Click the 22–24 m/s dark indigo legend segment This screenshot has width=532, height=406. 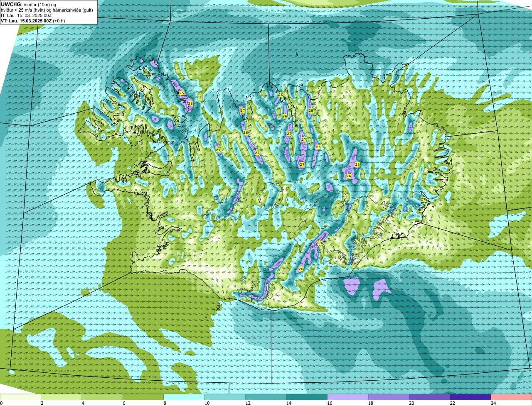470,397
